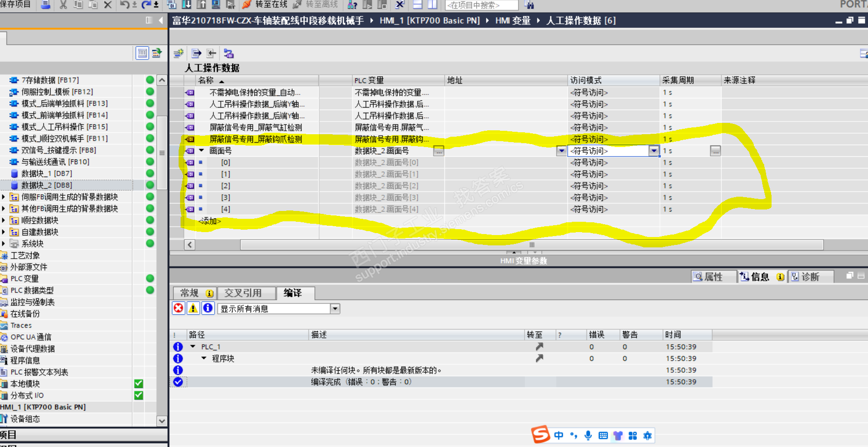Expand the 自建数据块 folder
The width and height of the screenshot is (868, 447).
(x=4, y=232)
